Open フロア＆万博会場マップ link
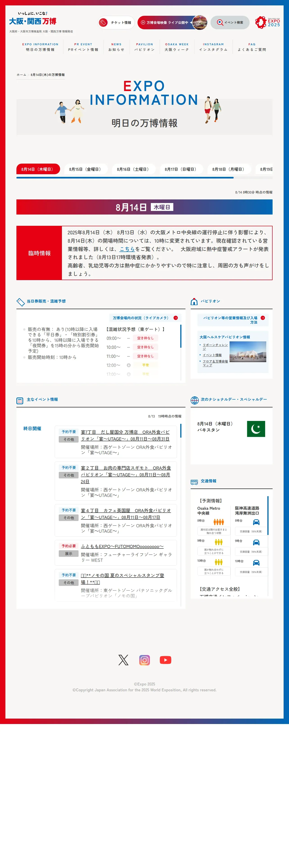Screen dimensions: 289x868 (x=215, y=363)
